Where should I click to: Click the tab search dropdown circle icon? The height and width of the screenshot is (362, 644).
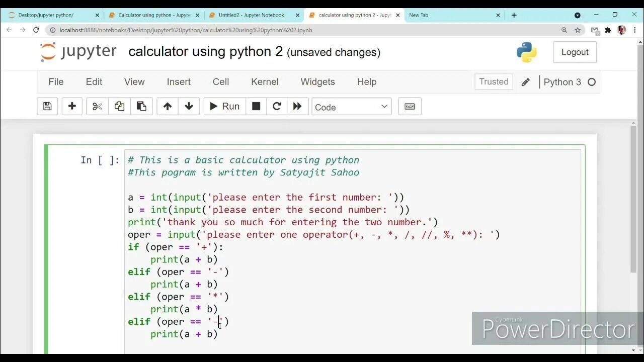(x=577, y=15)
